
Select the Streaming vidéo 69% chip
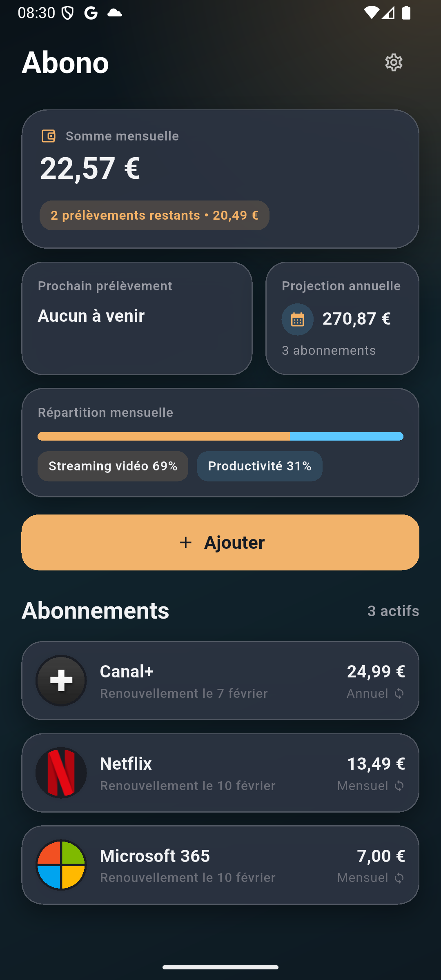(x=113, y=466)
